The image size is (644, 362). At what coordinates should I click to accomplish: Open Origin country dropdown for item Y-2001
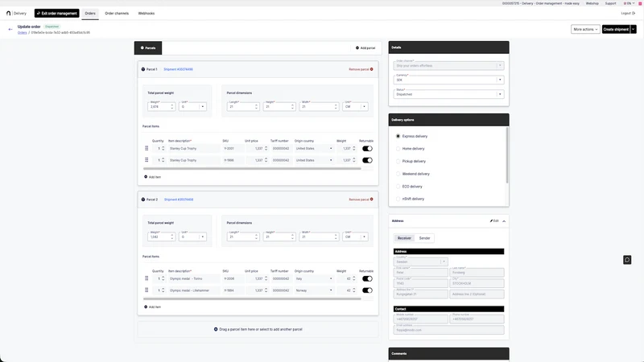314,149
